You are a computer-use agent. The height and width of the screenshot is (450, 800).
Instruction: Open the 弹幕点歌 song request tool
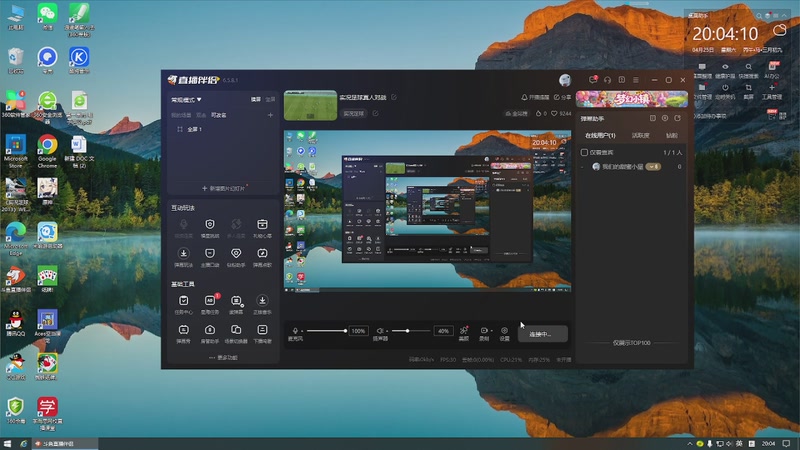262,257
